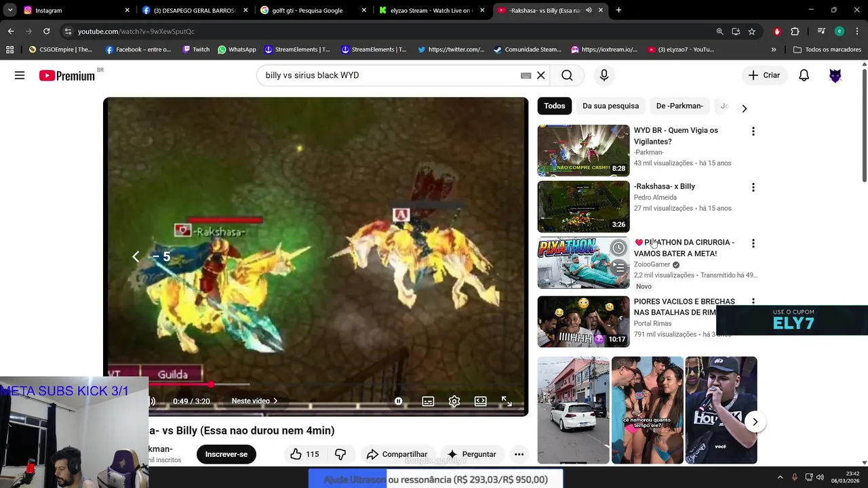868x488 pixels.
Task: Open account avatar menu
Action: pos(835,75)
